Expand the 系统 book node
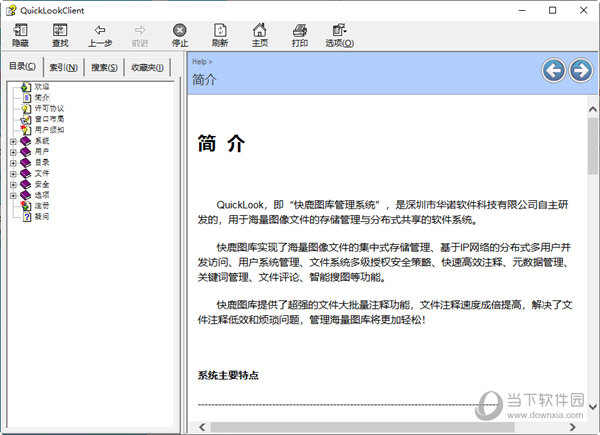This screenshot has height=435, width=600. [x=13, y=141]
